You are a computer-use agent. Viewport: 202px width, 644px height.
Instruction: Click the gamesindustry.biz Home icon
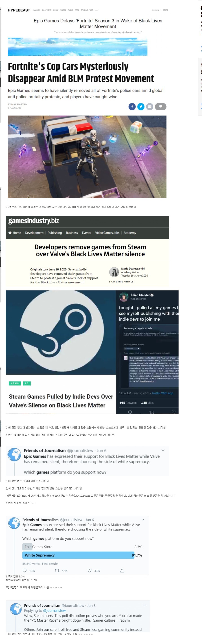[x=10, y=233]
